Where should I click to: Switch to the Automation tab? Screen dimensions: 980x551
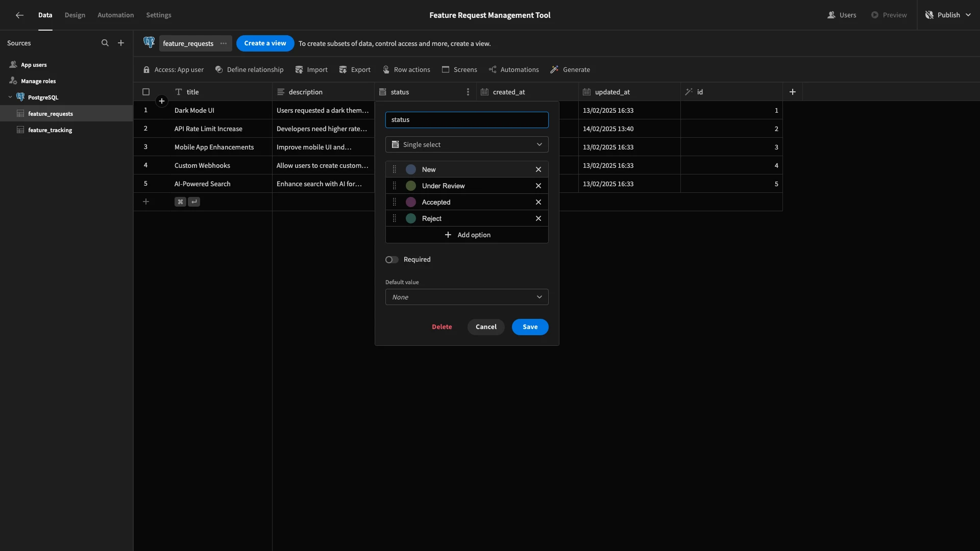[x=116, y=15]
